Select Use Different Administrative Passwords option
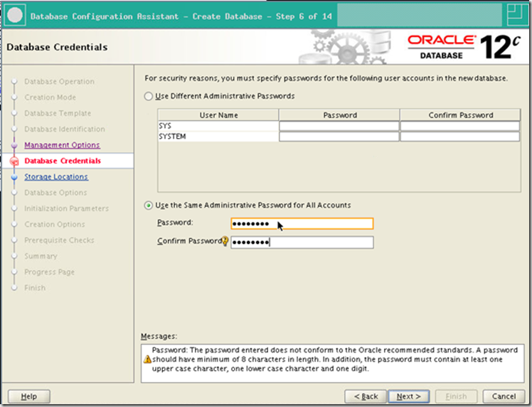Image resolution: width=532 pixels, height=407 pixels. click(x=148, y=96)
